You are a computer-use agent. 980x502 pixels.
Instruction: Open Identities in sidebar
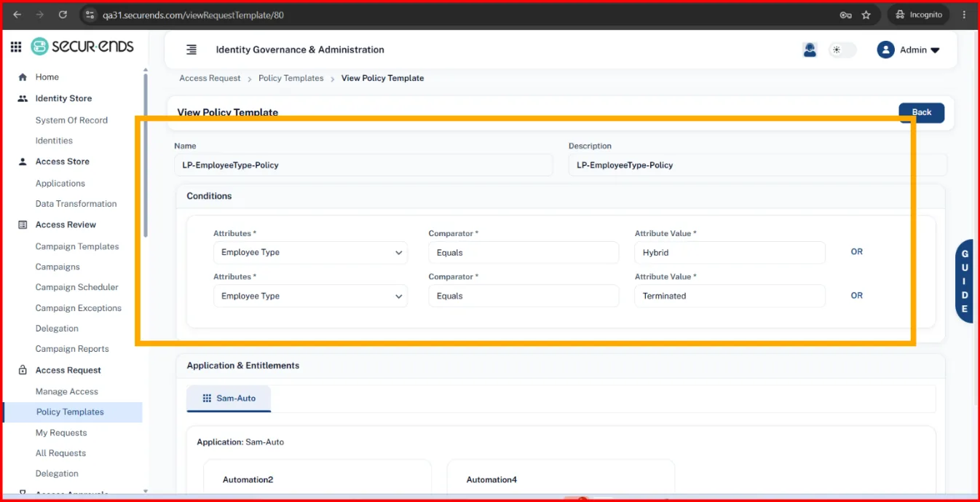pyautogui.click(x=54, y=141)
